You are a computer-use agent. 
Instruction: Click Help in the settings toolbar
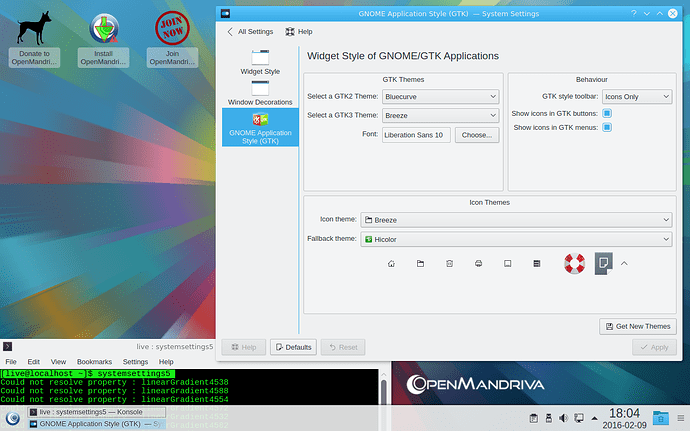point(299,32)
